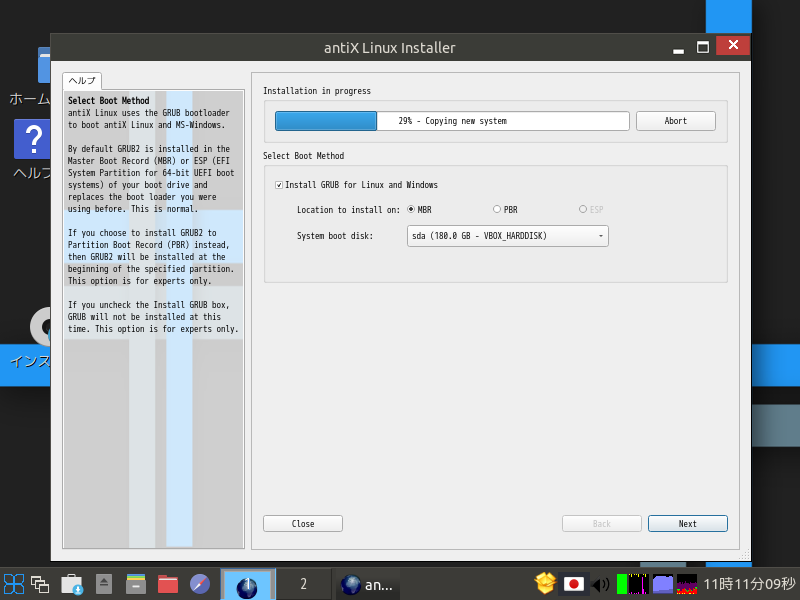
Task: Click the taskbar clock showing 11時11分09秒
Action: pyautogui.click(x=749, y=584)
